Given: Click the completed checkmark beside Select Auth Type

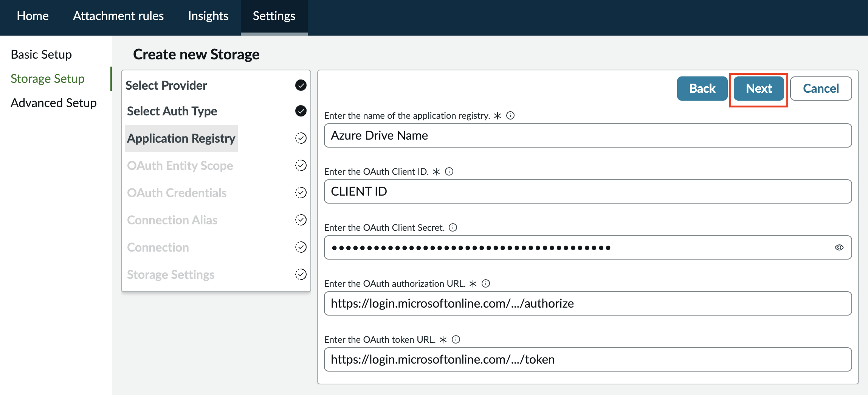Looking at the screenshot, I should point(301,111).
